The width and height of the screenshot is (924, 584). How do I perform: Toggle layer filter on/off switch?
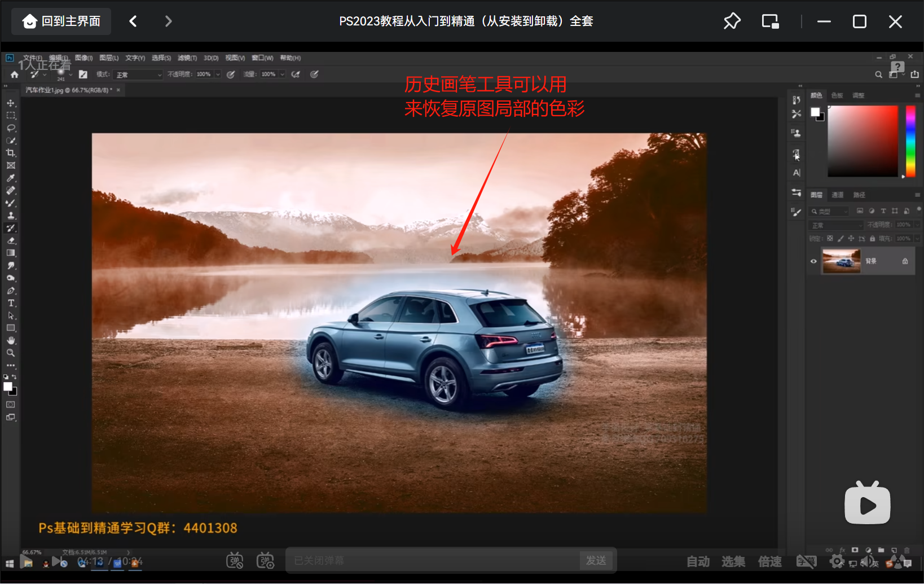pyautogui.click(x=919, y=210)
